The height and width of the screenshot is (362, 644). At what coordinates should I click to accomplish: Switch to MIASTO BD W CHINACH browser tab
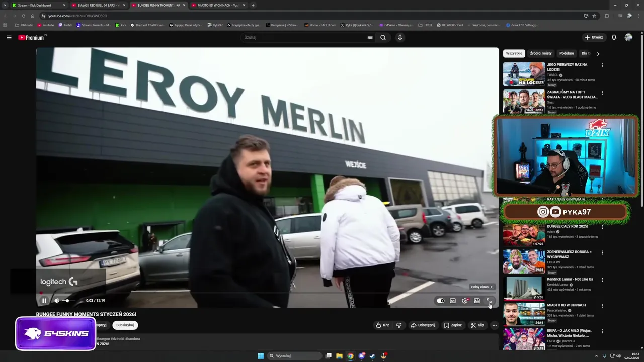218,5
